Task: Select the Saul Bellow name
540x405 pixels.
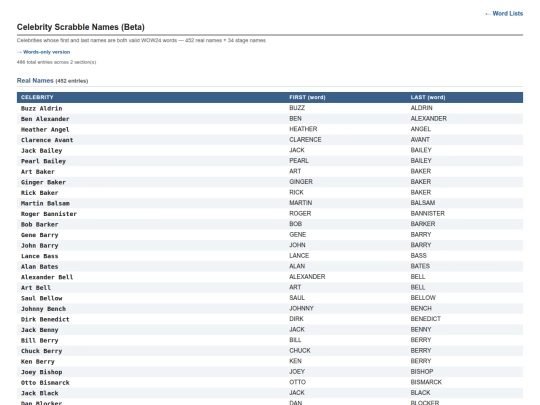Action: (x=42, y=298)
